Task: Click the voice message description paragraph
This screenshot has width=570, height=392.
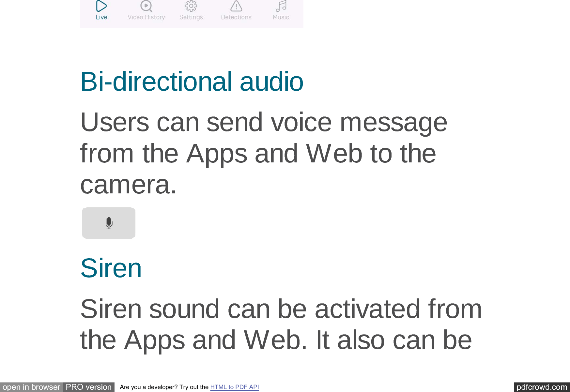Action: point(264,153)
